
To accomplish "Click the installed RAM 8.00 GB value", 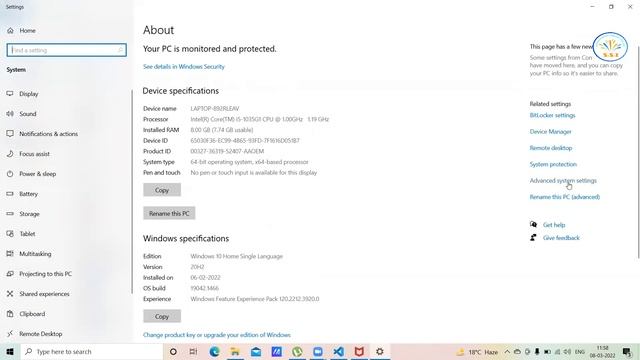I will (x=222, y=130).
